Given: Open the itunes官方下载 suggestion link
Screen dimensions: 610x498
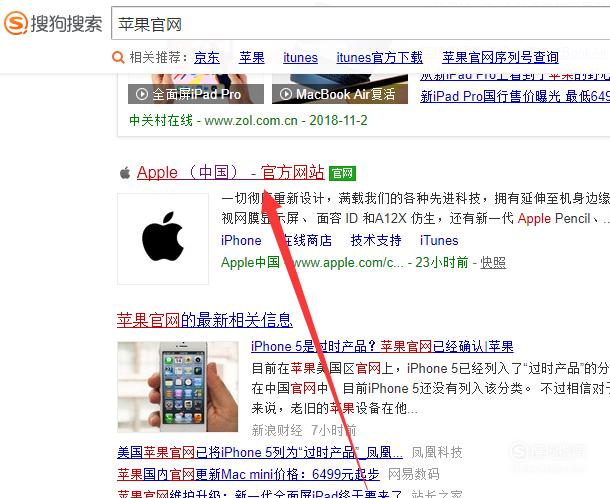Looking at the screenshot, I should 379,58.
